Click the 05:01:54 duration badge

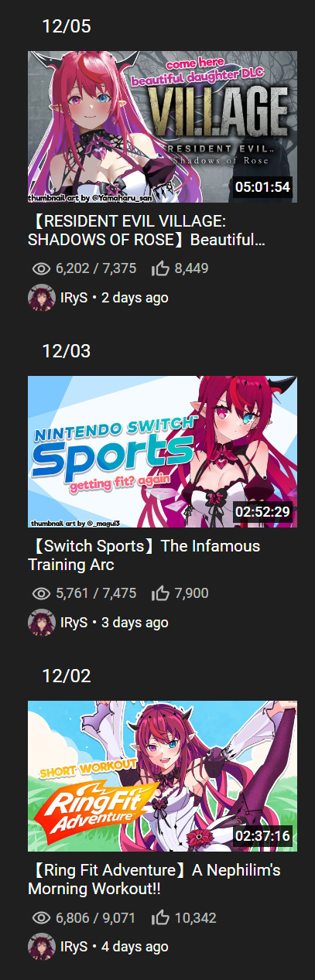click(262, 187)
